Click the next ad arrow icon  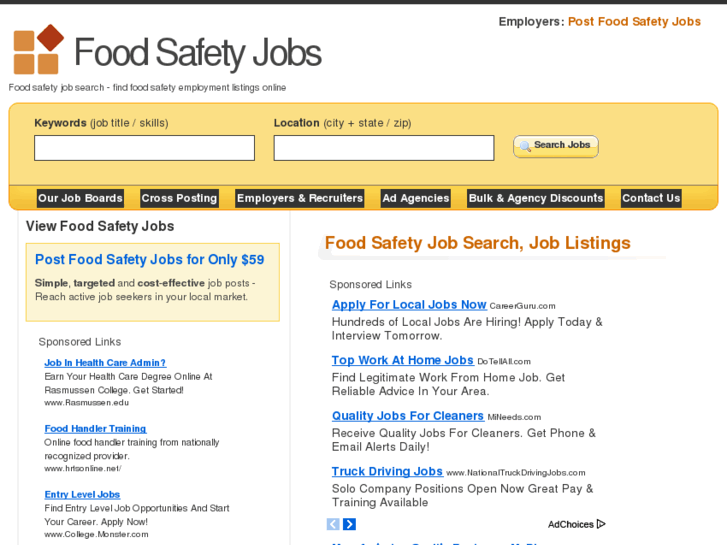(x=349, y=524)
